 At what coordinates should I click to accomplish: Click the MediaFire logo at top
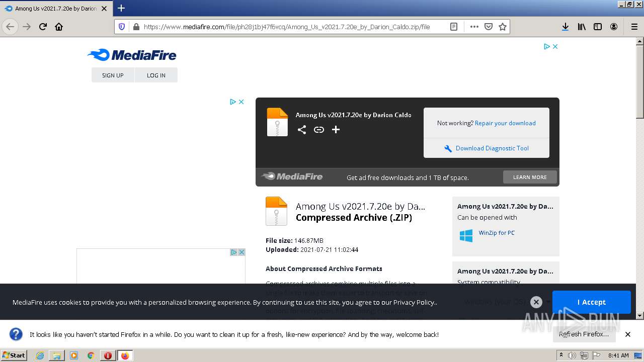[x=132, y=55]
